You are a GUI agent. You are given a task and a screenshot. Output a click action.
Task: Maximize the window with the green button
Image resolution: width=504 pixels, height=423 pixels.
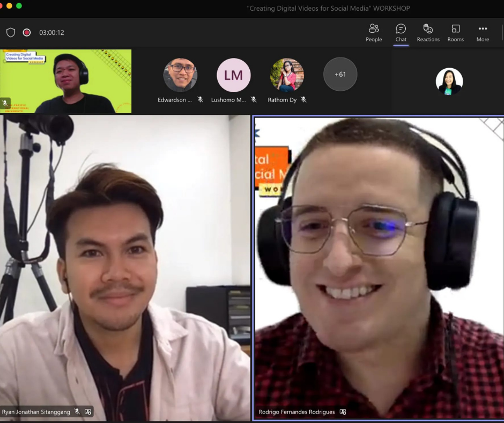[x=19, y=6]
